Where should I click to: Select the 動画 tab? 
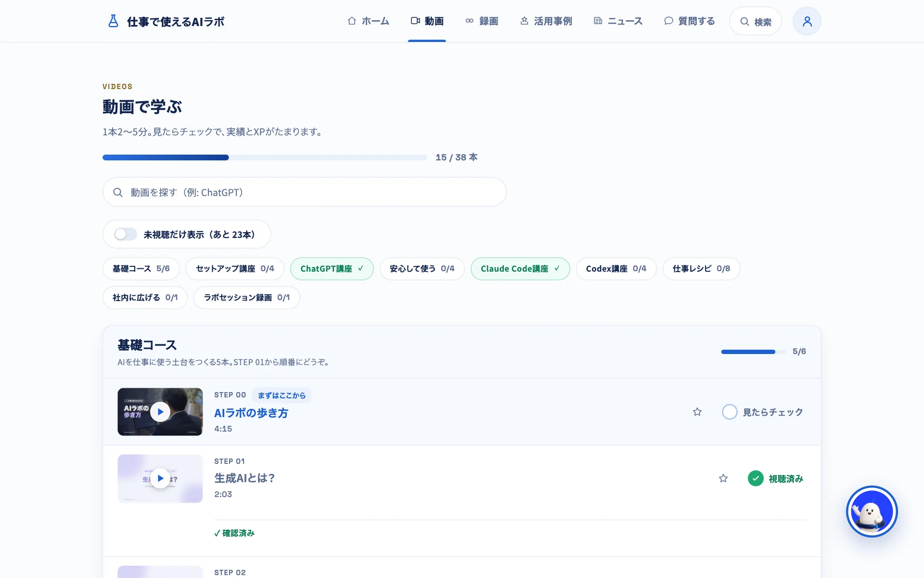tap(427, 21)
